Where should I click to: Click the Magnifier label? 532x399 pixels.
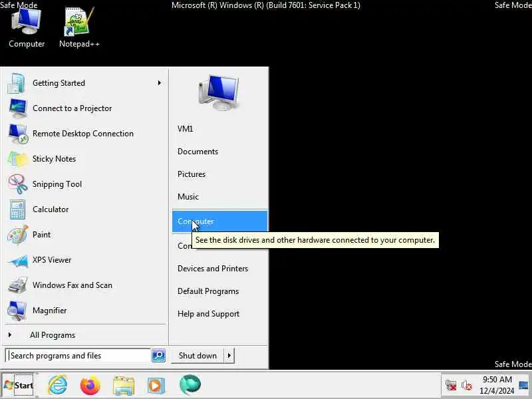49,311
